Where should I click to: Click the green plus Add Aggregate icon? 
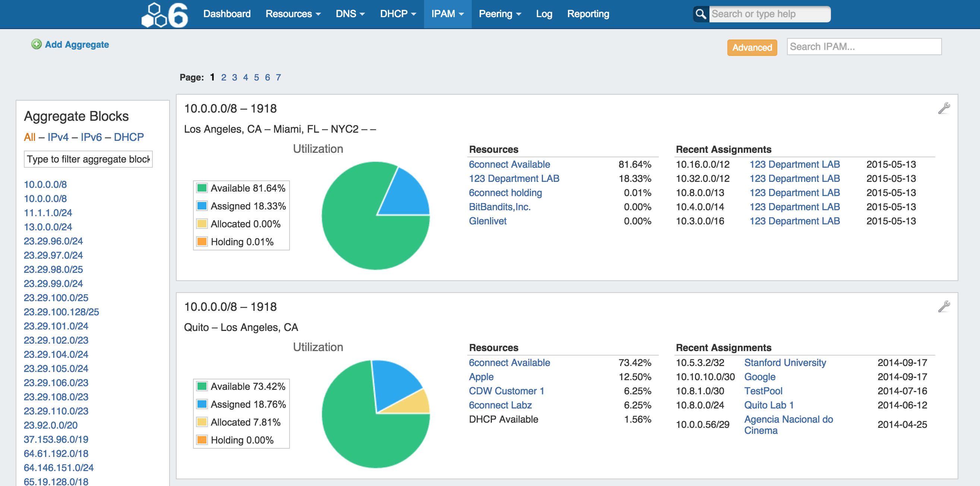pyautogui.click(x=36, y=44)
